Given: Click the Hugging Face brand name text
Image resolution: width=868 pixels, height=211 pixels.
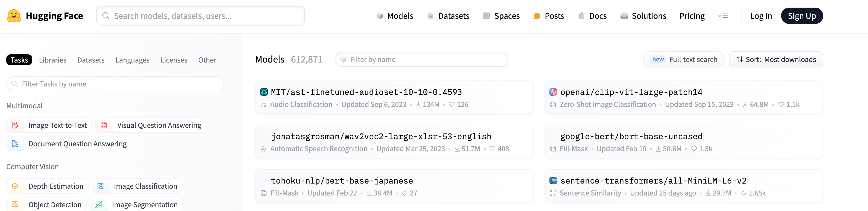Looking at the screenshot, I should click(x=54, y=16).
